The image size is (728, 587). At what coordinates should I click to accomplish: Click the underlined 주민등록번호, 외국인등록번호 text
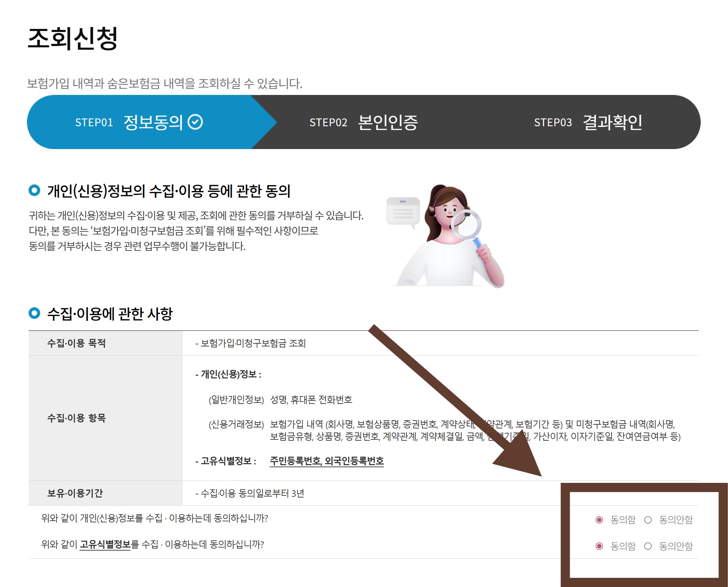(x=326, y=461)
